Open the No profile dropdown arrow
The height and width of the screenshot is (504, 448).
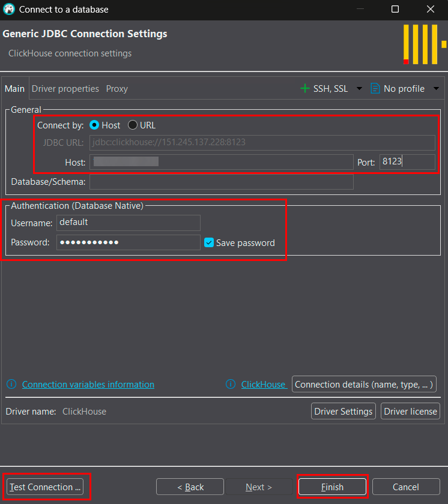pyautogui.click(x=436, y=89)
